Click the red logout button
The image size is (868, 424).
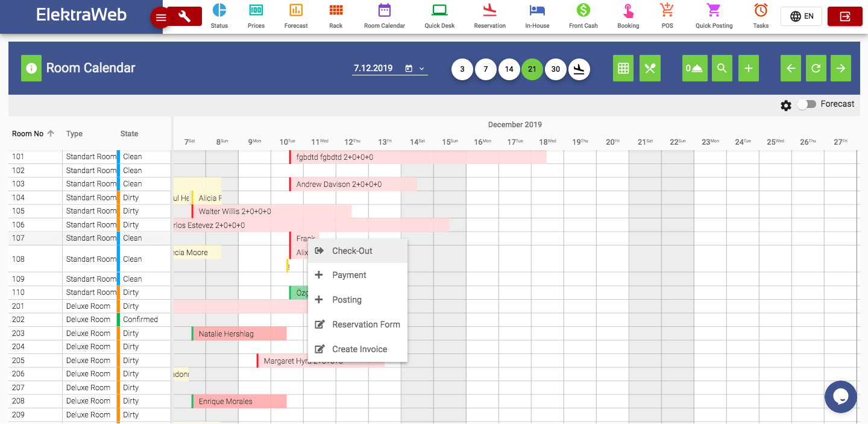(x=845, y=16)
